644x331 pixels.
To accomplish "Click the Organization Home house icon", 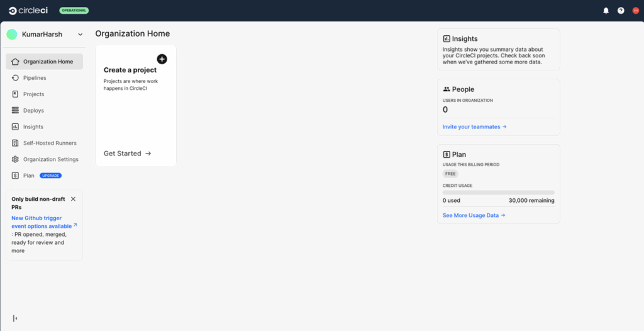I will coord(15,62).
